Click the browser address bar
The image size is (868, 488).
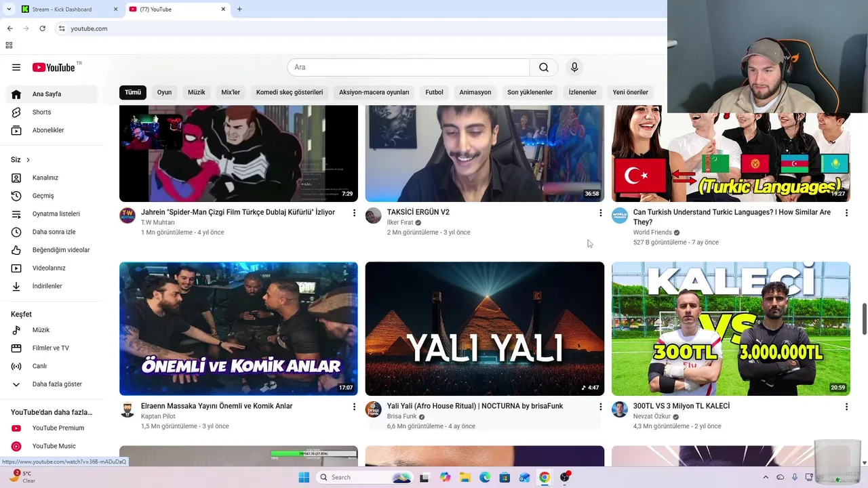[359, 28]
